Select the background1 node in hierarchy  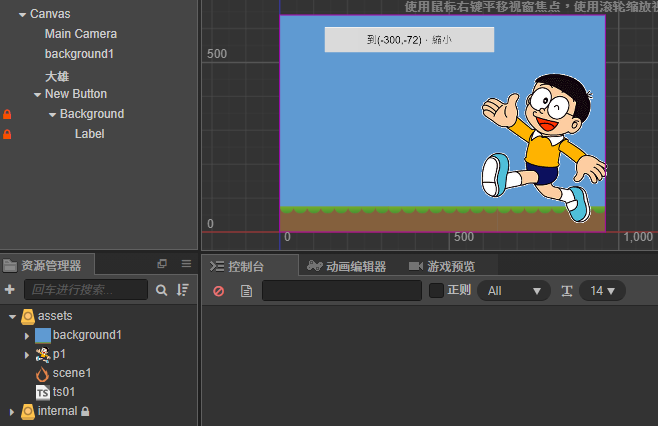pos(79,54)
